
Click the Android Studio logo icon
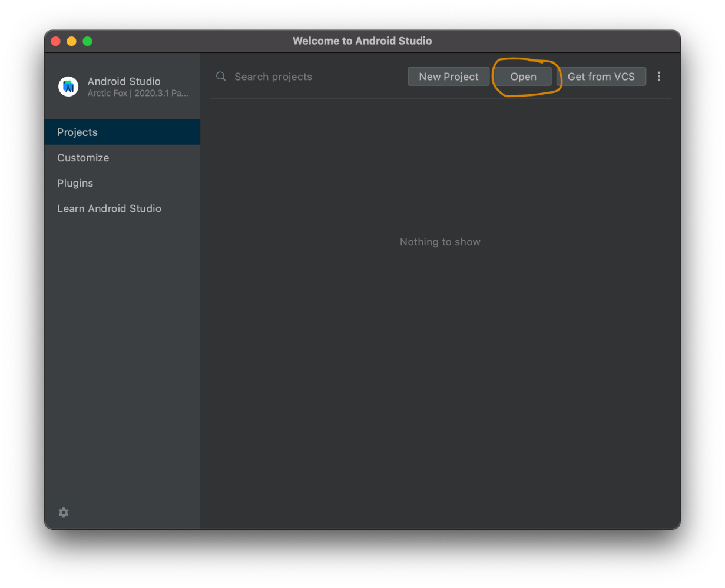point(69,87)
